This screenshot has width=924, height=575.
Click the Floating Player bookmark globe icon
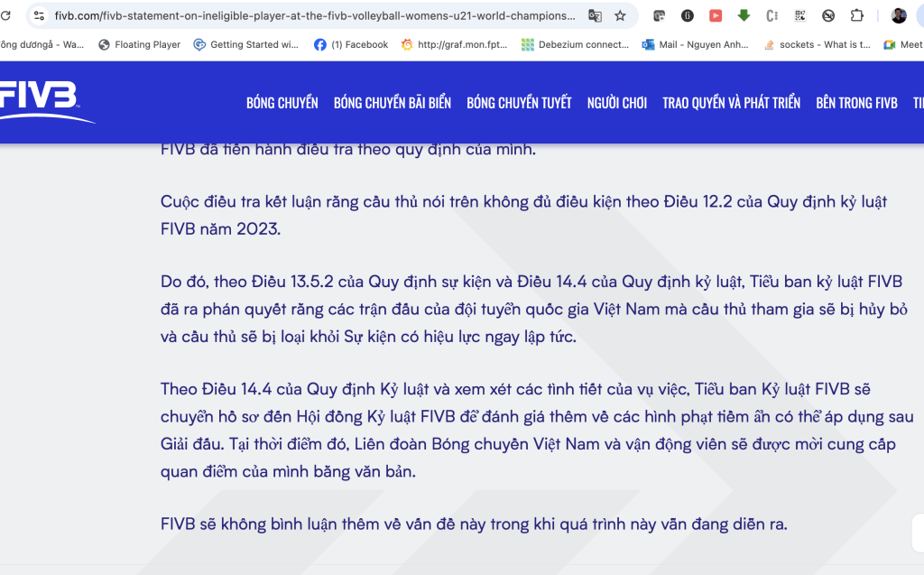(x=104, y=45)
